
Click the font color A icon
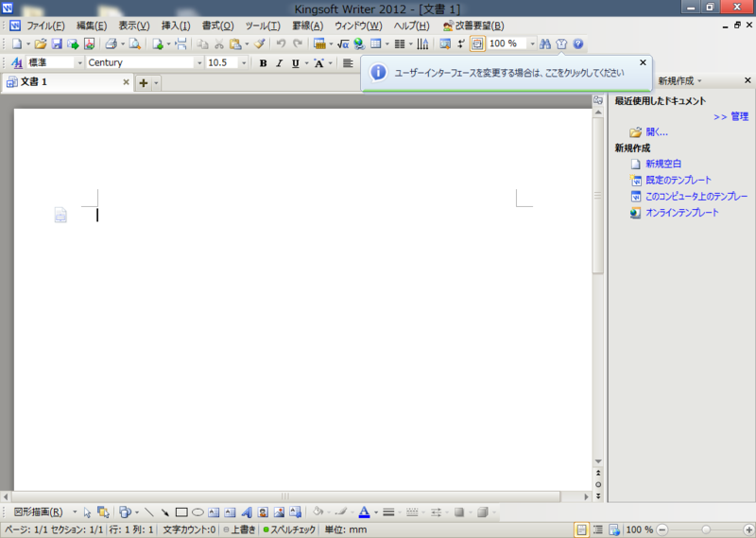[x=365, y=512]
